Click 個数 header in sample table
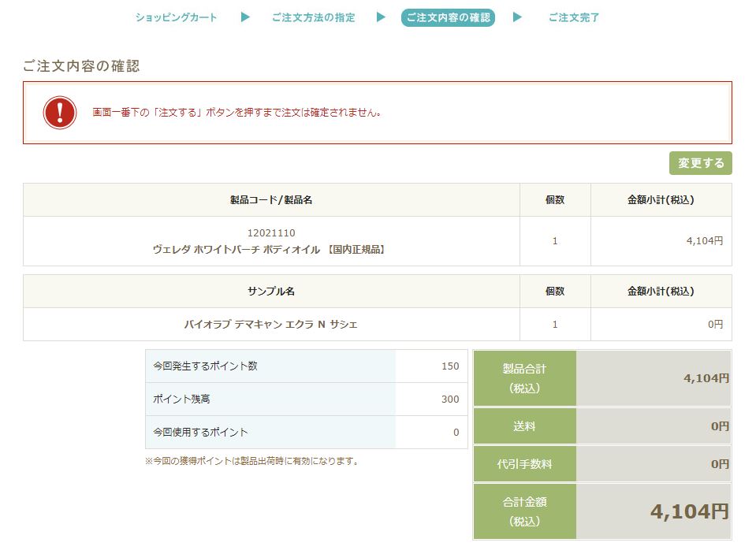756x550 pixels. pos(555,291)
